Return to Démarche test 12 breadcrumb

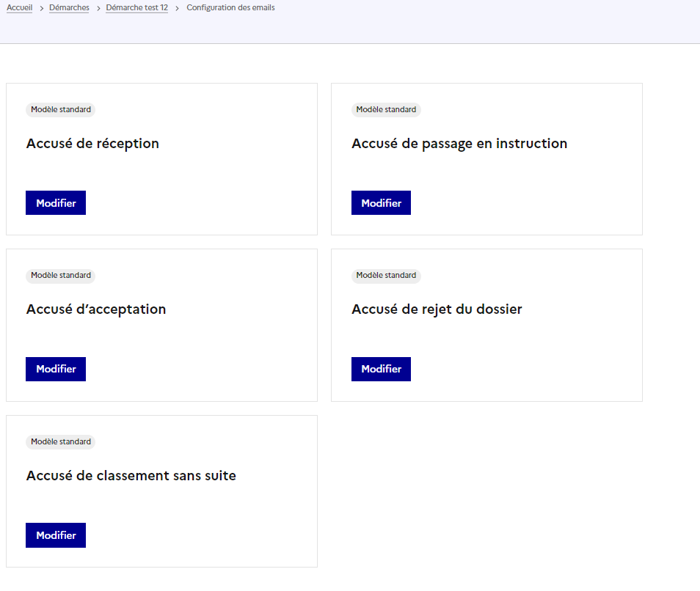136,8
